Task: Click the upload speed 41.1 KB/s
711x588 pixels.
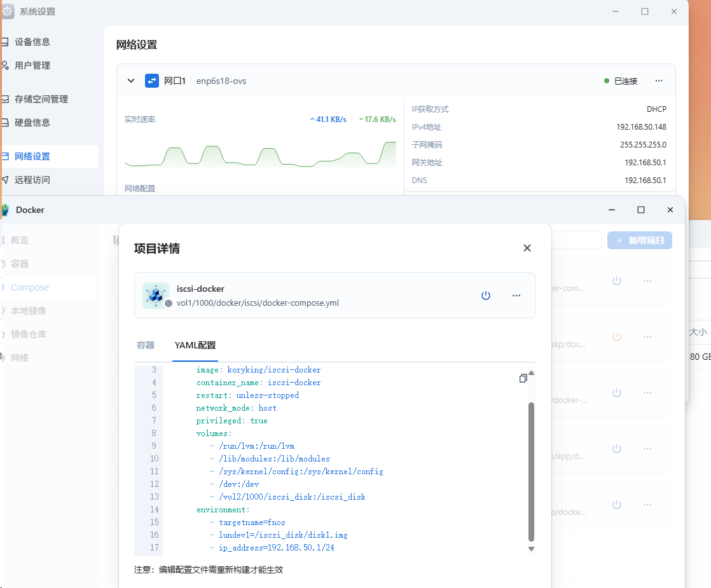Action: [x=328, y=120]
